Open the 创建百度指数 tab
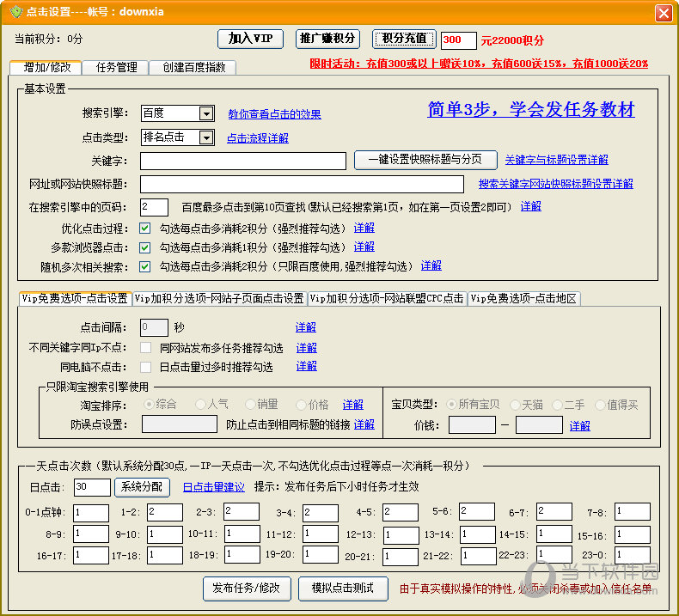 (193, 67)
